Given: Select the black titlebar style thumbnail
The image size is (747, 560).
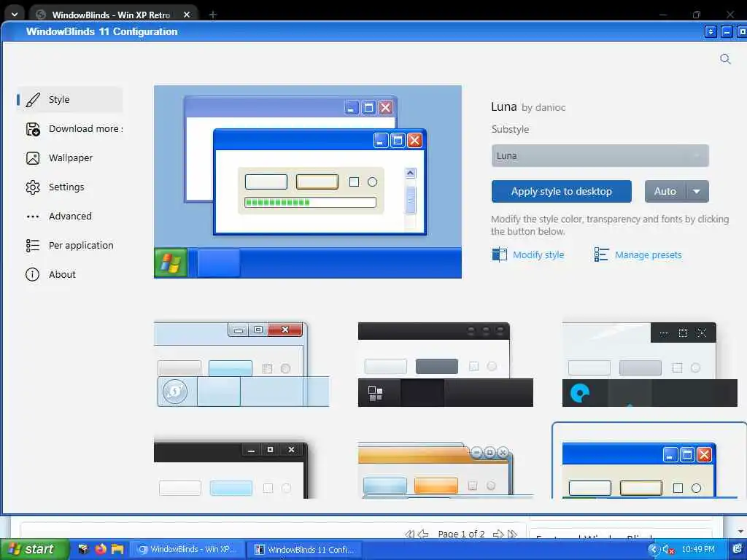Looking at the screenshot, I should (231, 469).
